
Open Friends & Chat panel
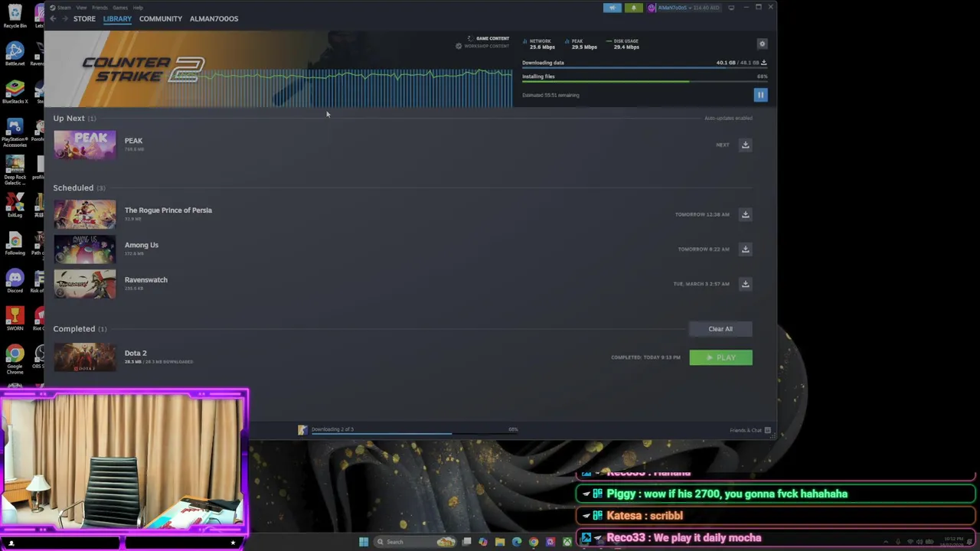pos(750,430)
